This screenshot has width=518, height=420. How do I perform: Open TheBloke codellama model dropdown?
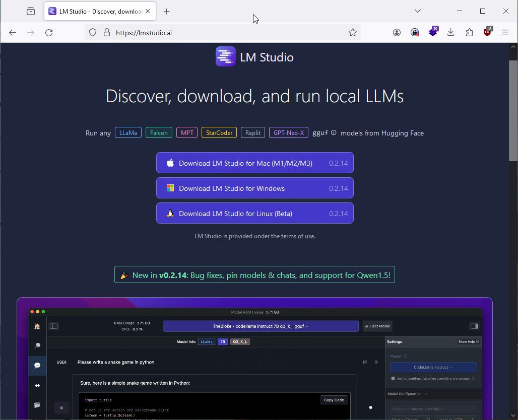[x=261, y=326]
